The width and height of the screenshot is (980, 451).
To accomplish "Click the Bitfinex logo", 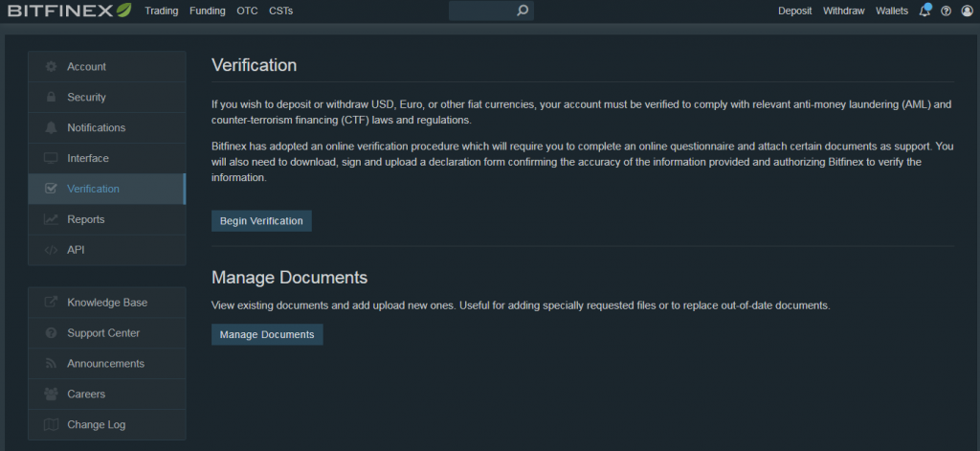I will click(x=70, y=10).
